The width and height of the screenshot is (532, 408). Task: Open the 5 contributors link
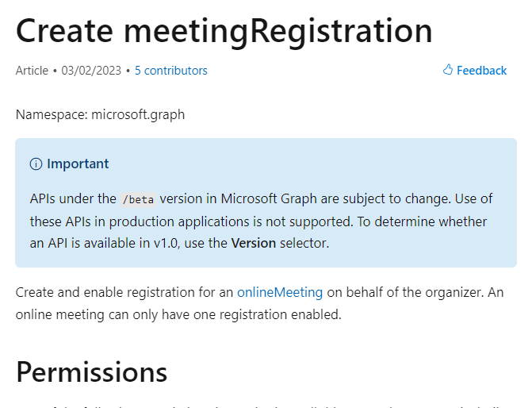(x=170, y=71)
